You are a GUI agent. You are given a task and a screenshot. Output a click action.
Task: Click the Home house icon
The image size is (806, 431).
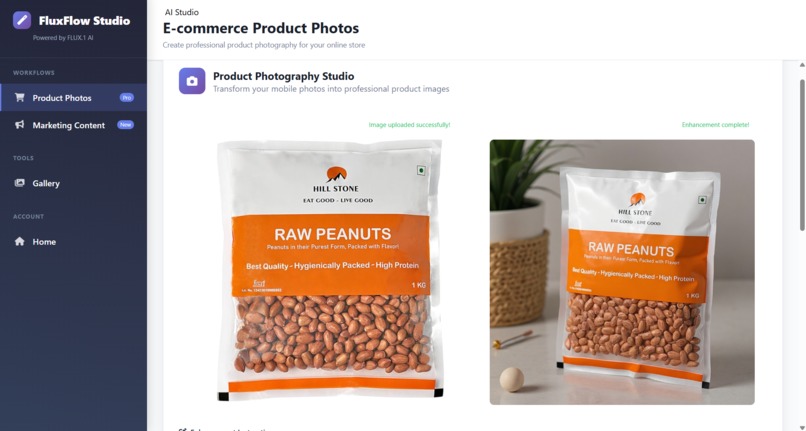[20, 241]
